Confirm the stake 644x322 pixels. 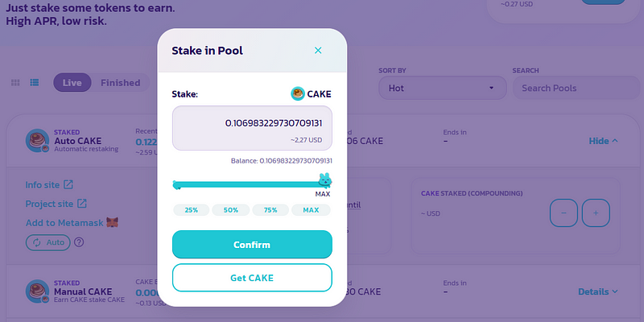pyautogui.click(x=252, y=245)
